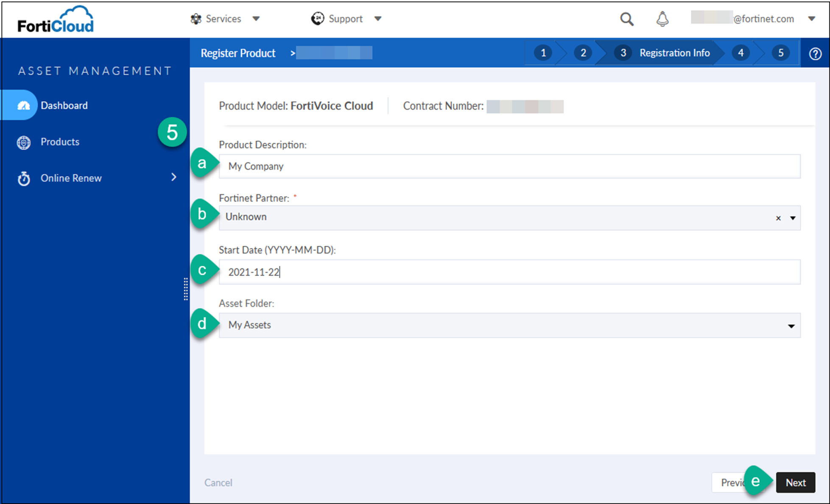The width and height of the screenshot is (830, 504).
Task: Click the Next button
Action: click(x=795, y=482)
